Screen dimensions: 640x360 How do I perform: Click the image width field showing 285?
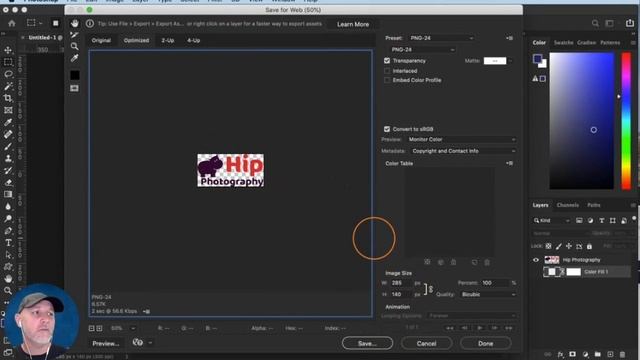(401, 283)
